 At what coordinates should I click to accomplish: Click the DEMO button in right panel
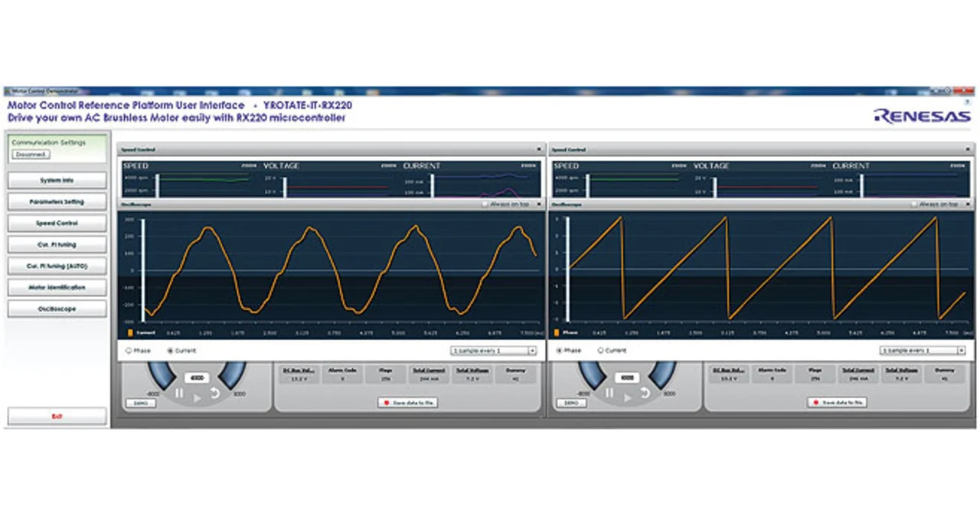[x=570, y=403]
